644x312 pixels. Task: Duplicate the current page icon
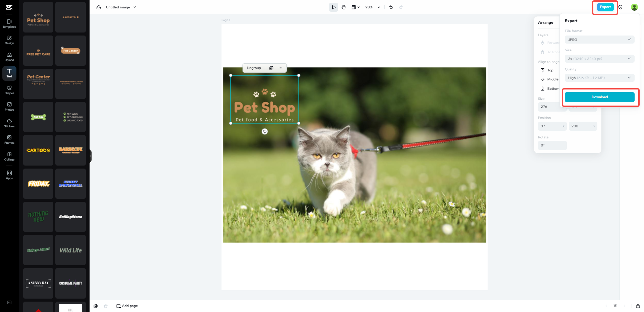click(96, 306)
